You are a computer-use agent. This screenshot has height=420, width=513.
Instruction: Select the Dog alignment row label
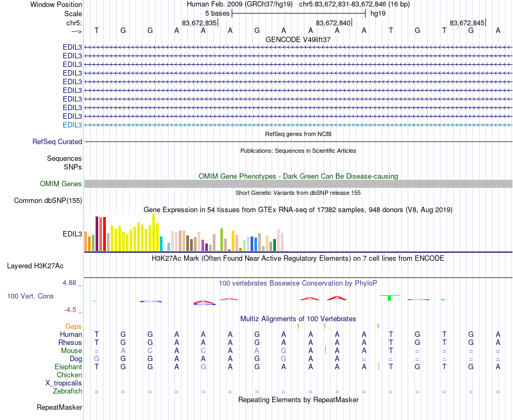(x=76, y=359)
